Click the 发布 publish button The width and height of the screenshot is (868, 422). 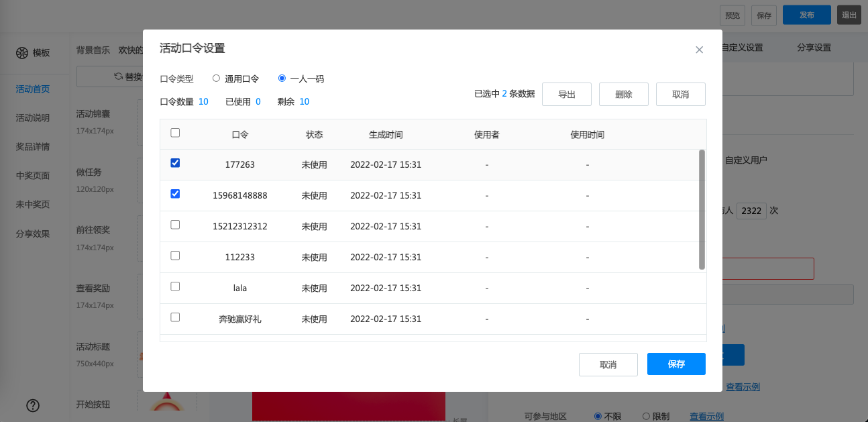coord(807,15)
